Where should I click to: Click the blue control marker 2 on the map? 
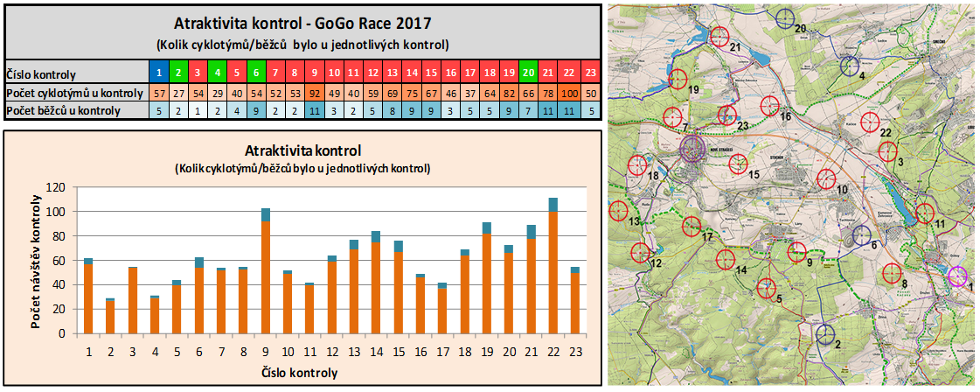[x=825, y=334]
